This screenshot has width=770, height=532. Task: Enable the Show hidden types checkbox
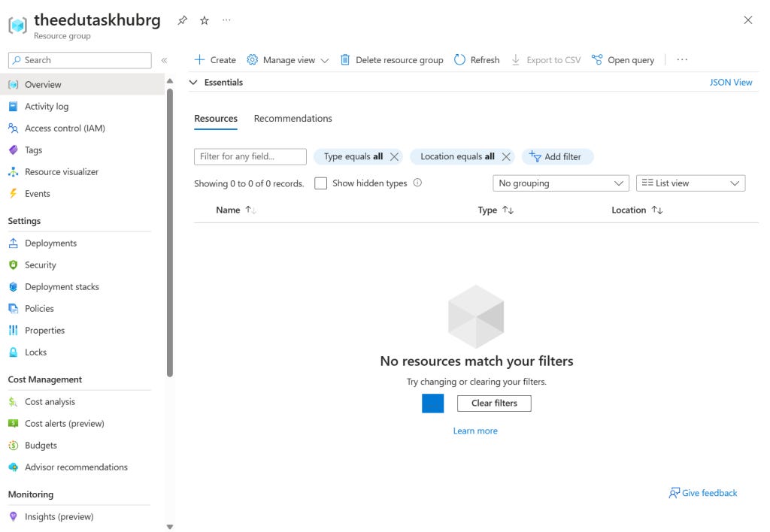(x=320, y=183)
